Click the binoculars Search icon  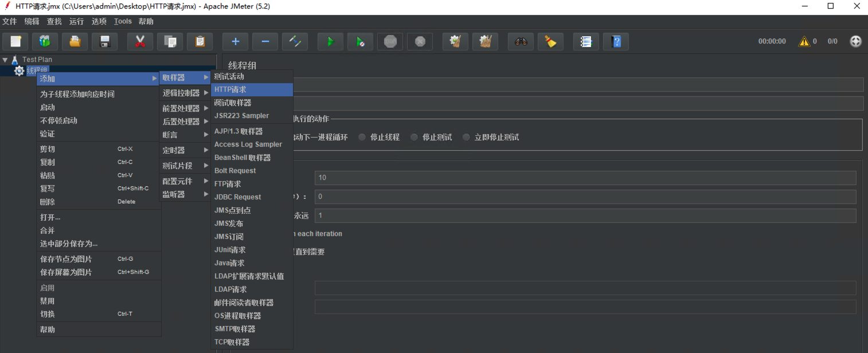[521, 41]
